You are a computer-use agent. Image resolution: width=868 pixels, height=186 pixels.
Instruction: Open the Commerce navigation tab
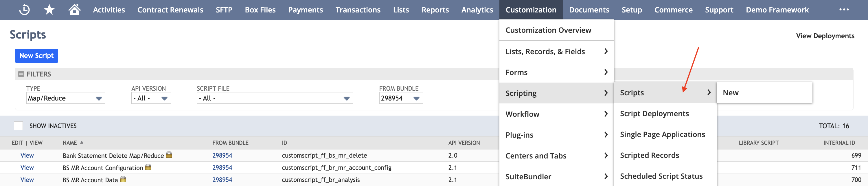(673, 10)
